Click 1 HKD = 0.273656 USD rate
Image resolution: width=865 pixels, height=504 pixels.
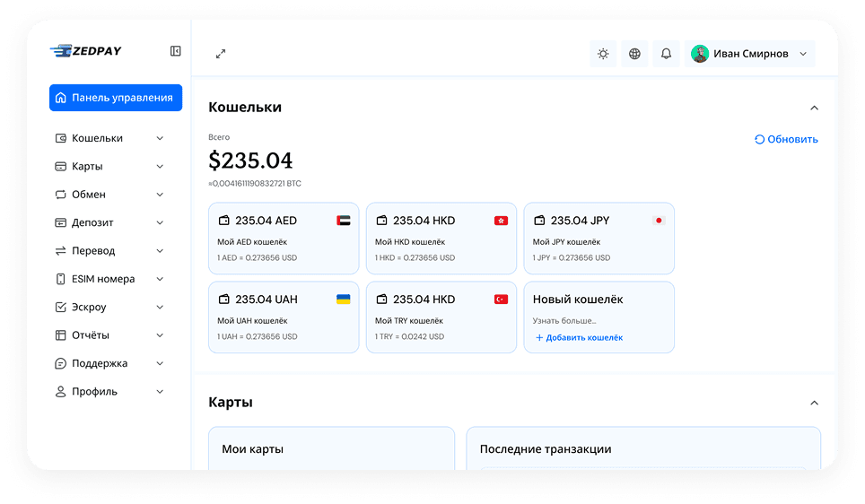(415, 258)
